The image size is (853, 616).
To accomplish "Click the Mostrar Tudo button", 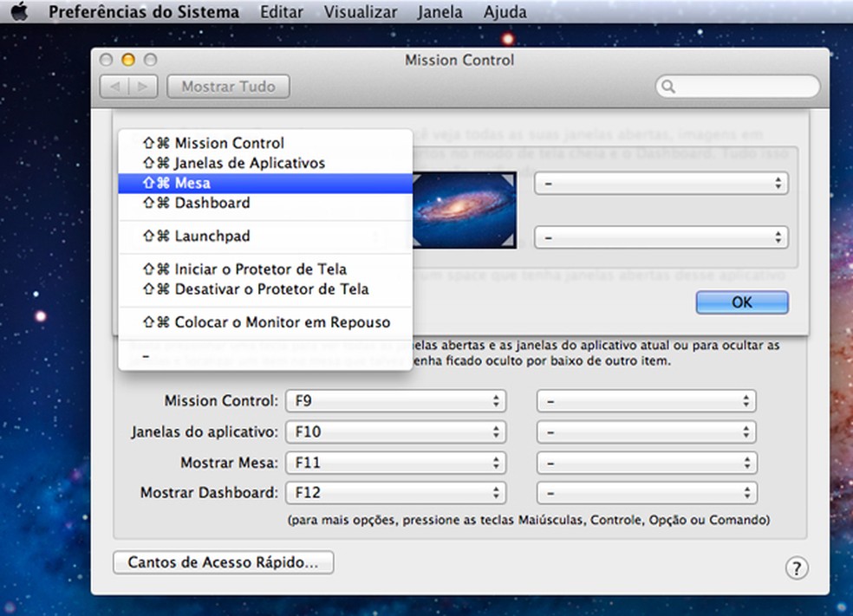I will tap(227, 86).
